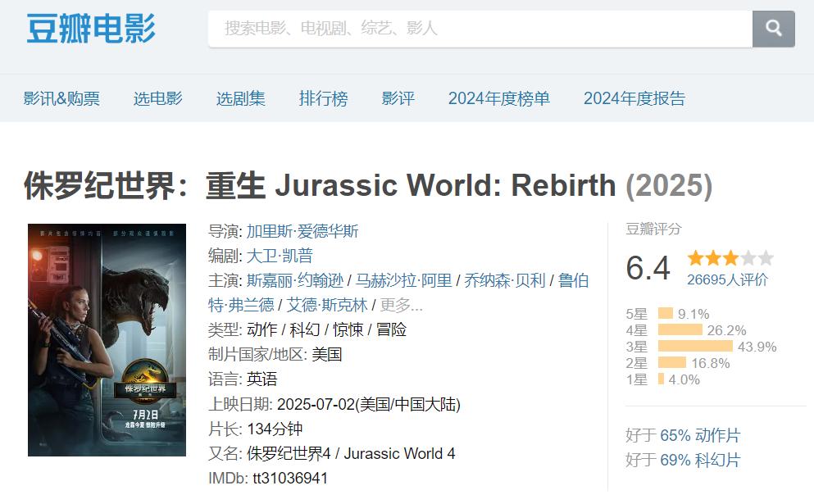Select the 6.4 rating score
The height and width of the screenshot is (504, 814).
tap(648, 268)
